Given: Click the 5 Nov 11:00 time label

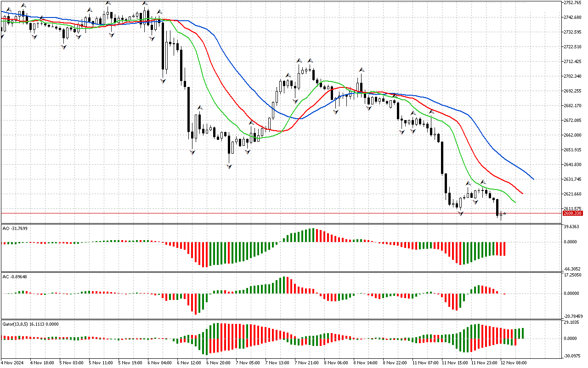Looking at the screenshot, I should point(102,363).
